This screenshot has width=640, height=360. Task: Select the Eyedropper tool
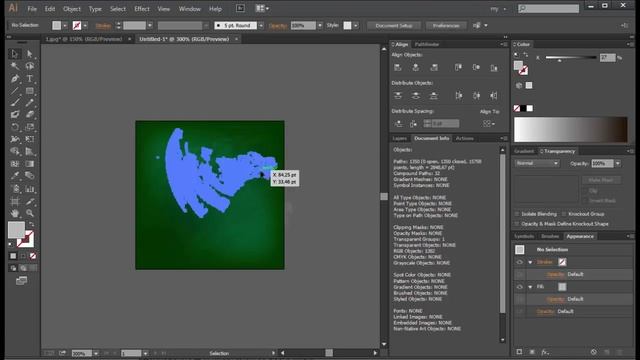pyautogui.click(x=15, y=176)
